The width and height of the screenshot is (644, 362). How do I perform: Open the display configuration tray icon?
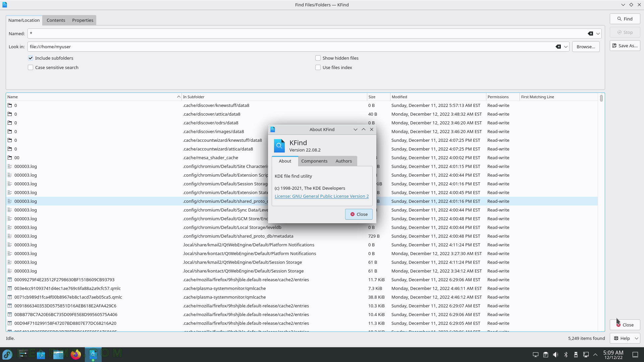point(536,355)
